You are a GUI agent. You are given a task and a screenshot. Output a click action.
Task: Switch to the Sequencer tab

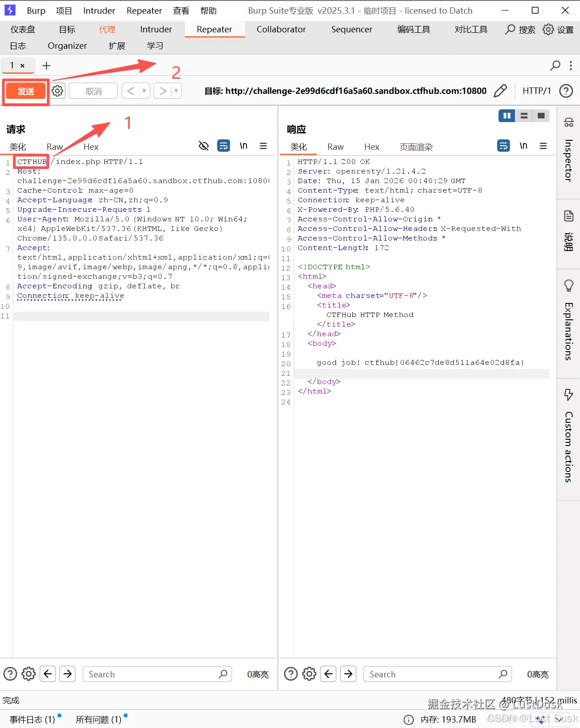tap(352, 30)
